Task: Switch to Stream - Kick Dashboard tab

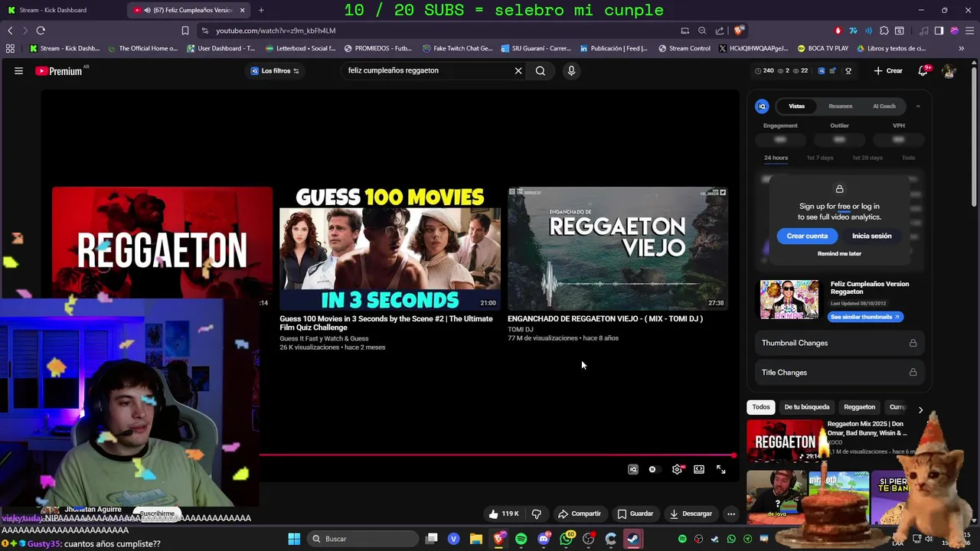Action: [x=63, y=10]
